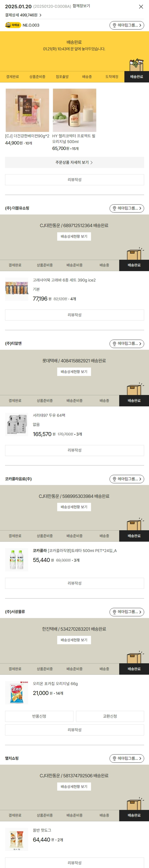
Task: Write review for 고래사어묵 고래바 set
Action: point(74,315)
